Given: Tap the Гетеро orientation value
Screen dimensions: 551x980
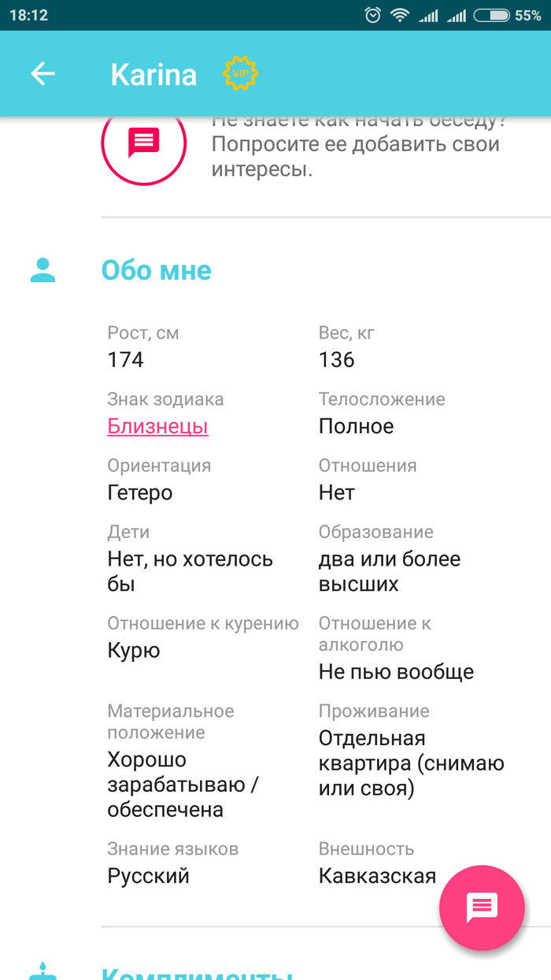Looking at the screenshot, I should coord(139,493).
